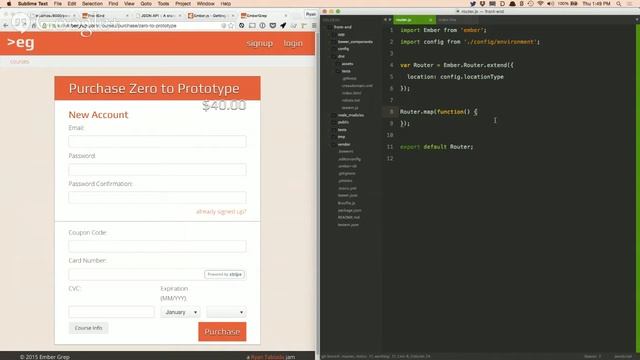The height and width of the screenshot is (360, 640).
Task: Switch to the EmberGrep browser tab
Action: [x=263, y=16]
